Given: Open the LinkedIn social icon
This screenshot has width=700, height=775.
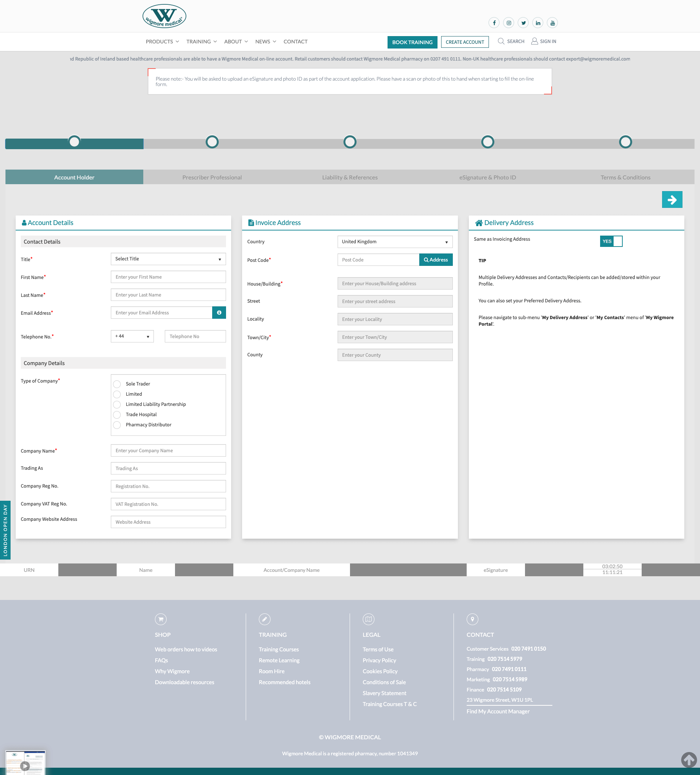Looking at the screenshot, I should pyautogui.click(x=538, y=23).
